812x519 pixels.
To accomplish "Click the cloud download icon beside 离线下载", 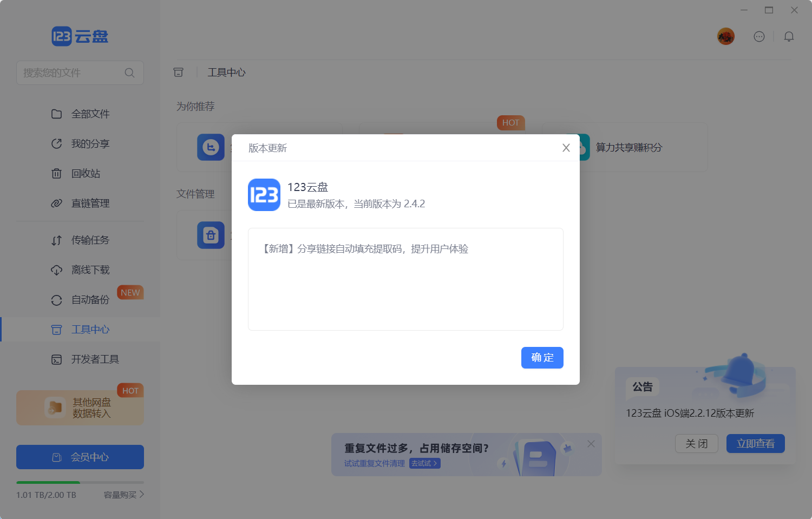I will pyautogui.click(x=56, y=270).
